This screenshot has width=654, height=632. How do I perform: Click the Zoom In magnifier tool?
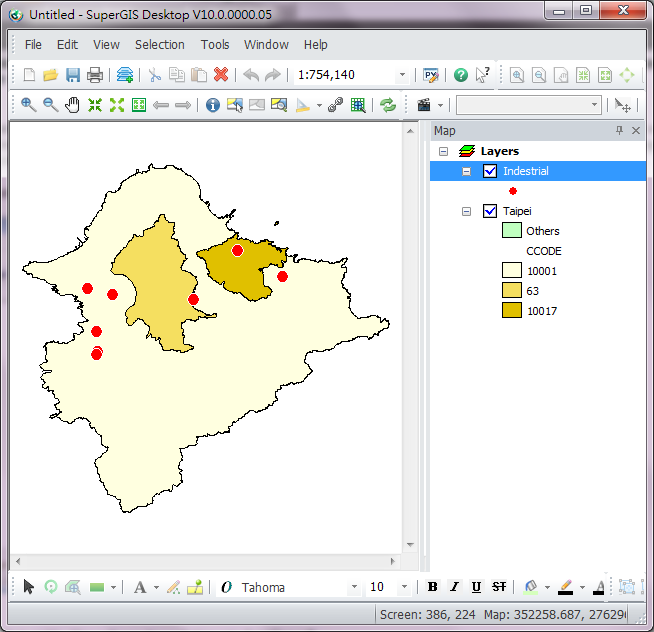[x=28, y=105]
